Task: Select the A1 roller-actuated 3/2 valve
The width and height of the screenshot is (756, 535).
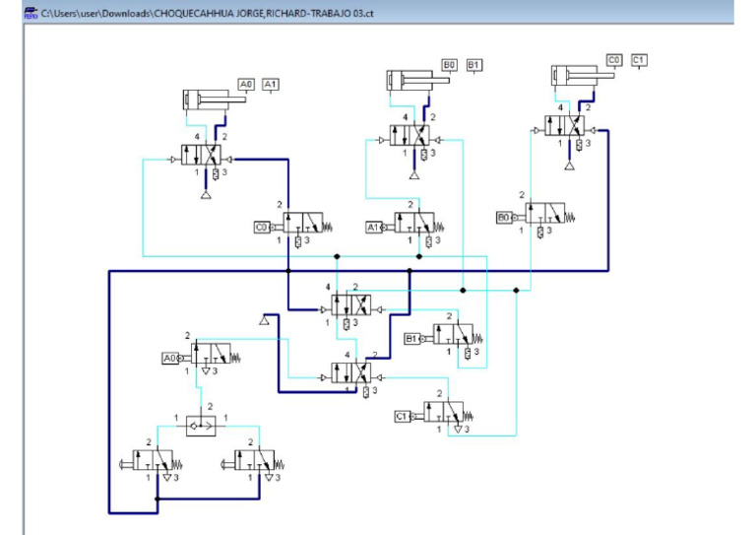Action: 405,227
